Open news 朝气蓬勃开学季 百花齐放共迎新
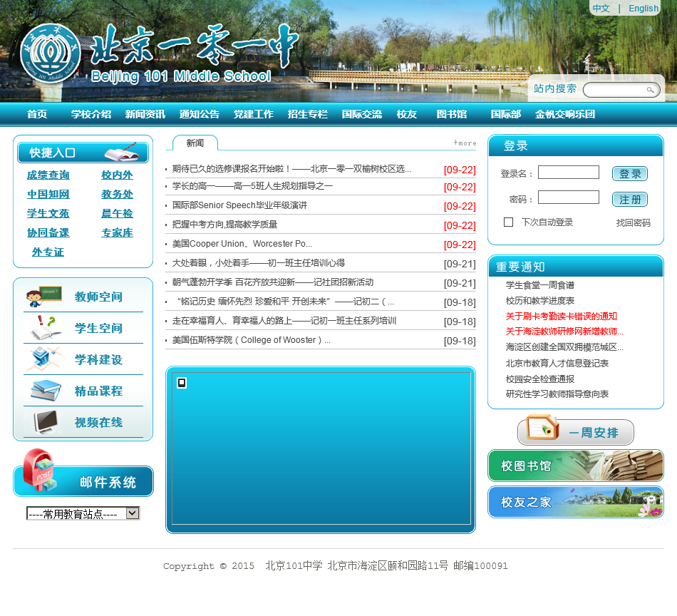This screenshot has height=616, width=677. pyautogui.click(x=273, y=282)
